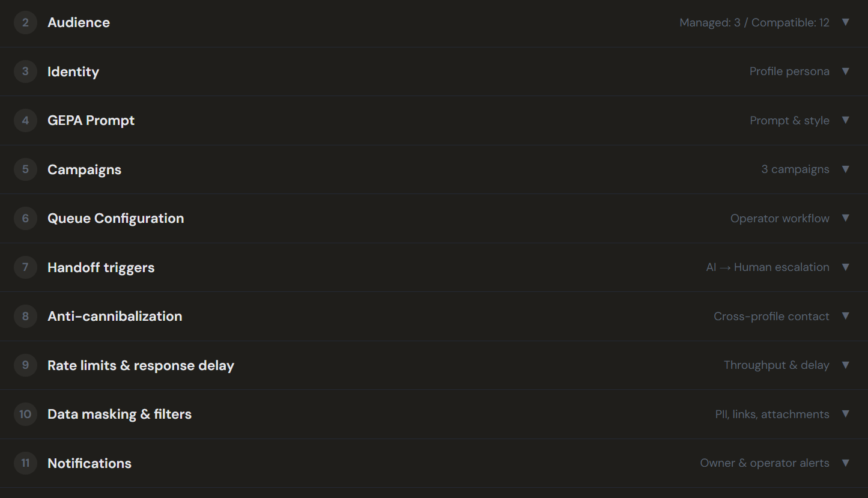Open the Data masking & filters heading
The image size is (868, 498).
(120, 414)
